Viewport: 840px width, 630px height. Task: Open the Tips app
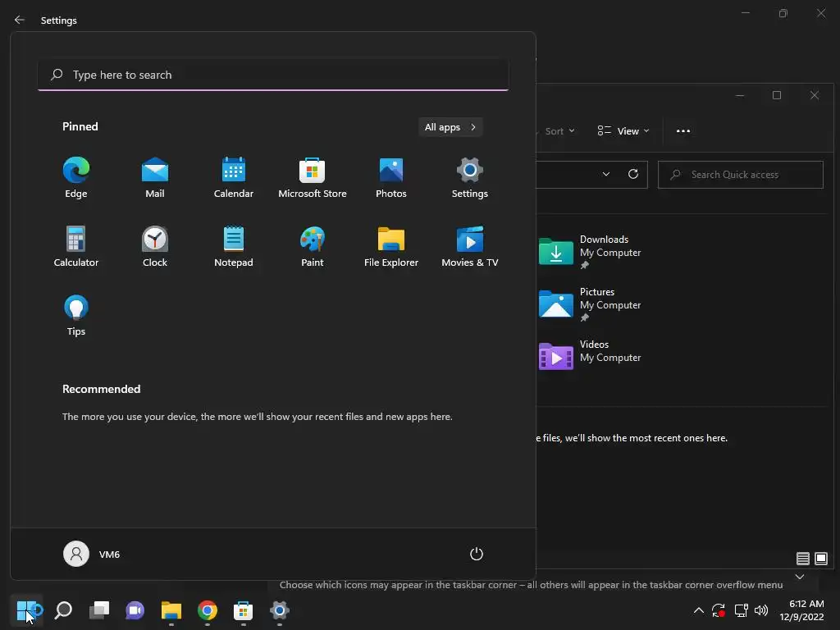click(76, 316)
